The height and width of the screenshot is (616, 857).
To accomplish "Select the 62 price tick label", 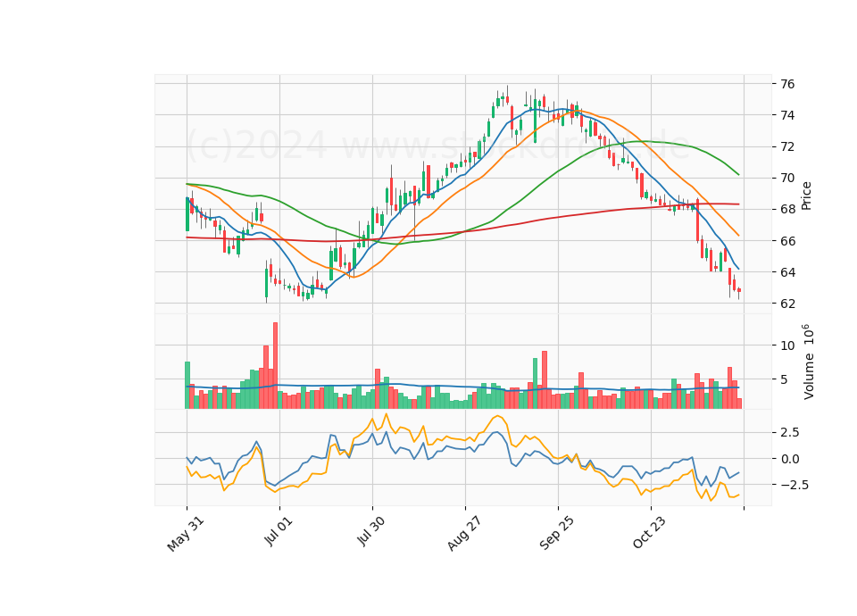I will click(787, 304).
